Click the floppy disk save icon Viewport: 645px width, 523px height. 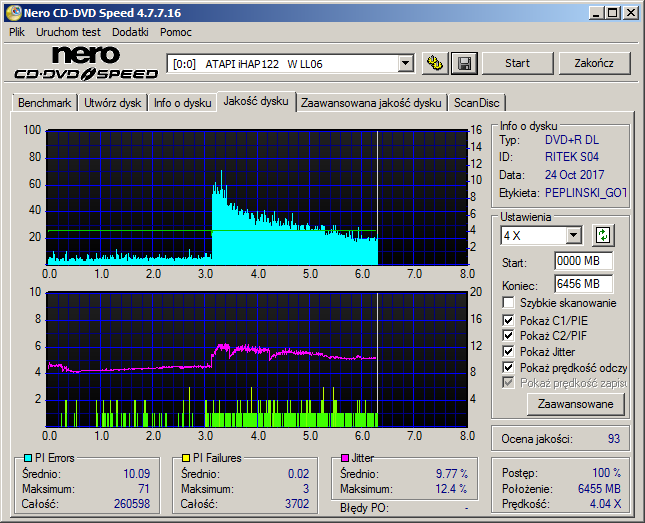[464, 63]
